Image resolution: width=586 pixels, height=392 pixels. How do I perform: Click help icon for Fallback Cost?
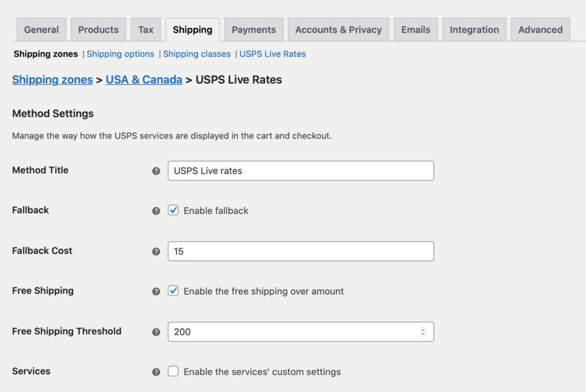point(156,251)
